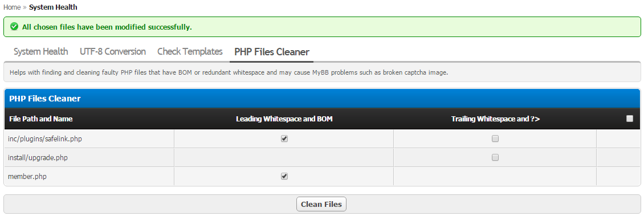Screen dimensions: 644x216
Task: Open the Check Templates tab
Action: click(x=190, y=52)
